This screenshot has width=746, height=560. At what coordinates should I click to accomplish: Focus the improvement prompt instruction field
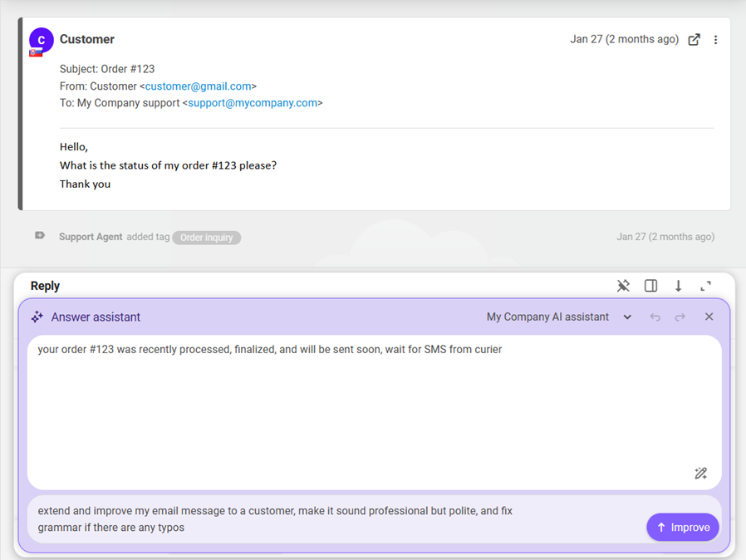click(x=332, y=519)
